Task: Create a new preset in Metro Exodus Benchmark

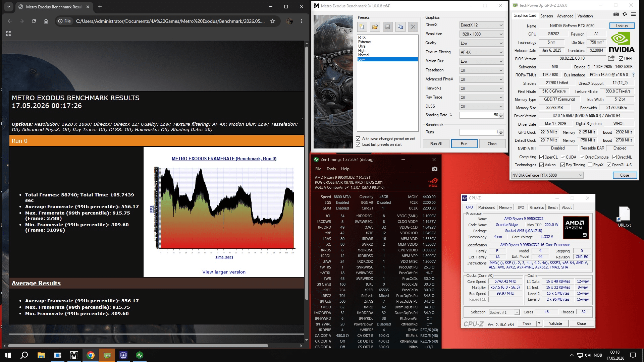Action: (362, 27)
